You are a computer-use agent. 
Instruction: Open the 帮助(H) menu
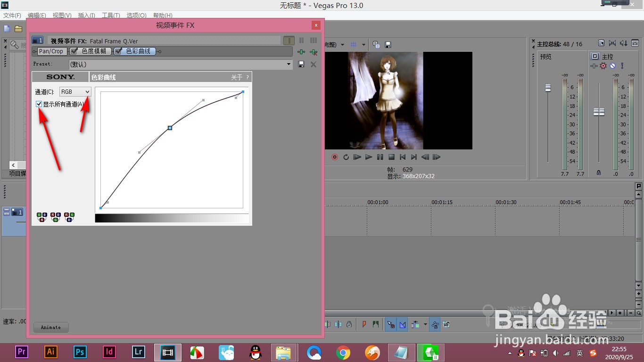point(163,16)
